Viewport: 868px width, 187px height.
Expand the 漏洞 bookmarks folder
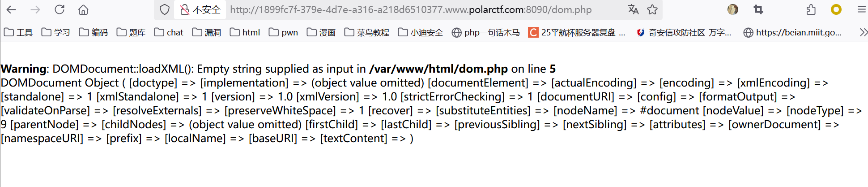207,32
